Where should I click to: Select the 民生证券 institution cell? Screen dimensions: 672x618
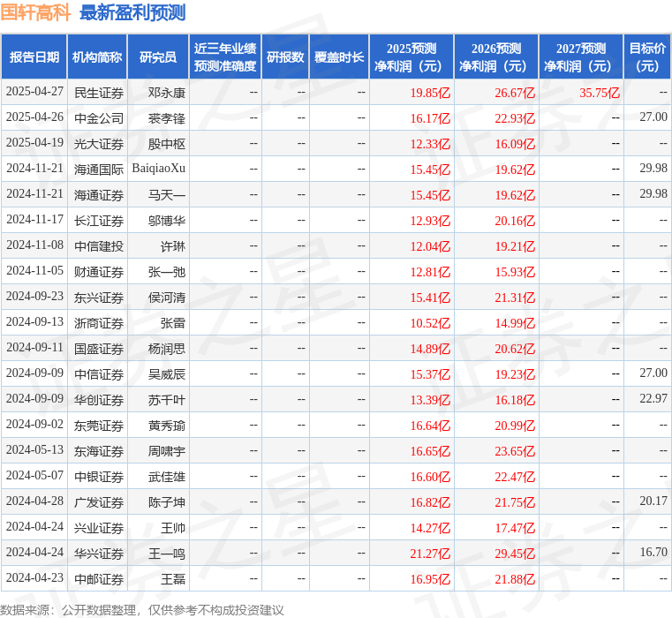[x=99, y=93]
